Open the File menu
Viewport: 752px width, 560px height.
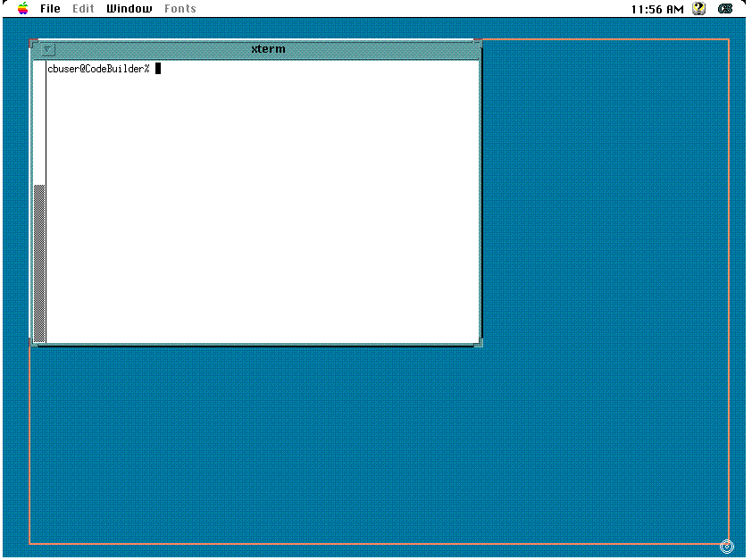pyautogui.click(x=50, y=9)
